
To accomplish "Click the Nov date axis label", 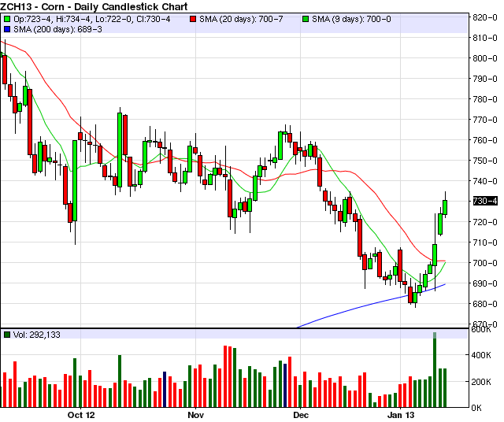I will (x=196, y=415).
